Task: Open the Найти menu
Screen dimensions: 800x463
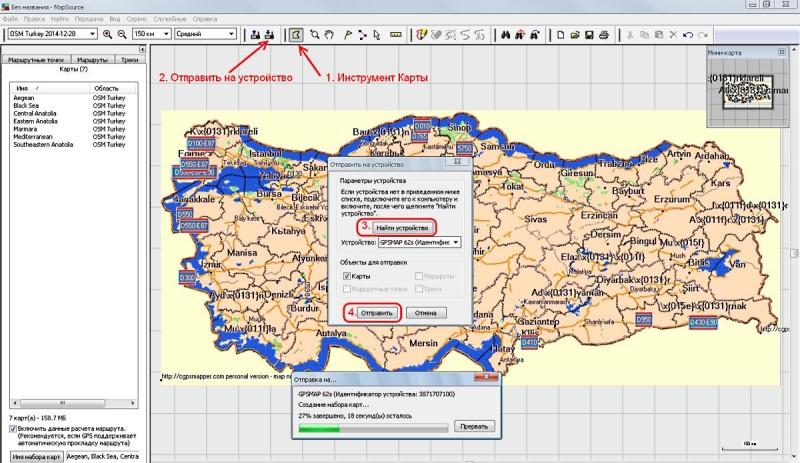Action: (60, 19)
